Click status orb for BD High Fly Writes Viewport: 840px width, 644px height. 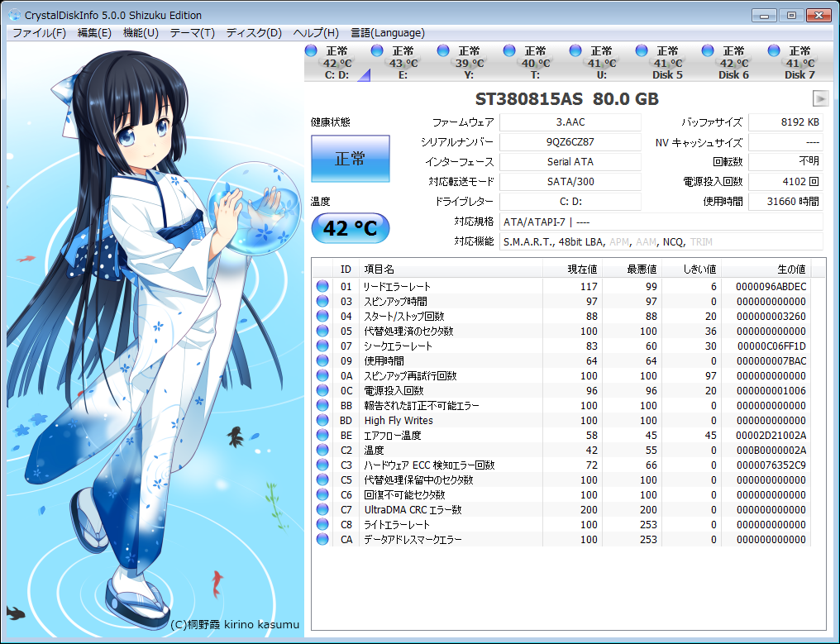point(322,420)
